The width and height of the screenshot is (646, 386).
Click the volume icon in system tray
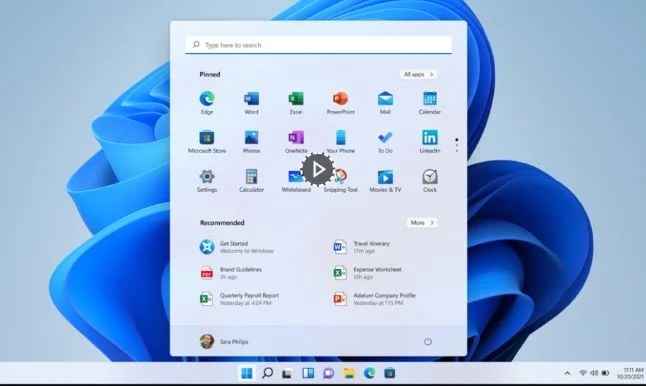(x=594, y=373)
